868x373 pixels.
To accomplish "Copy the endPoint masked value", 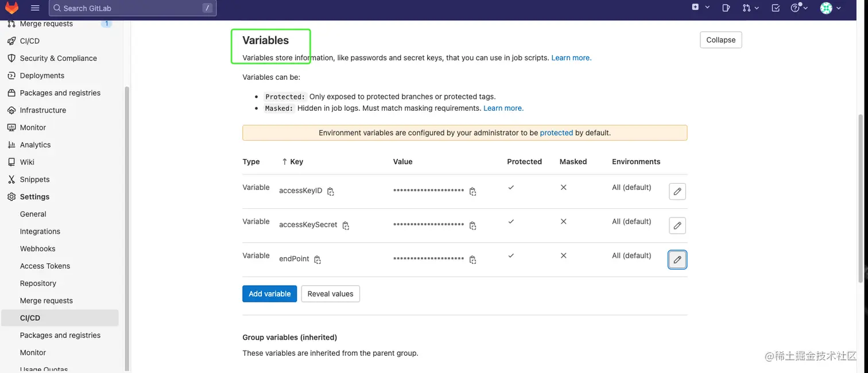I will coord(472,260).
